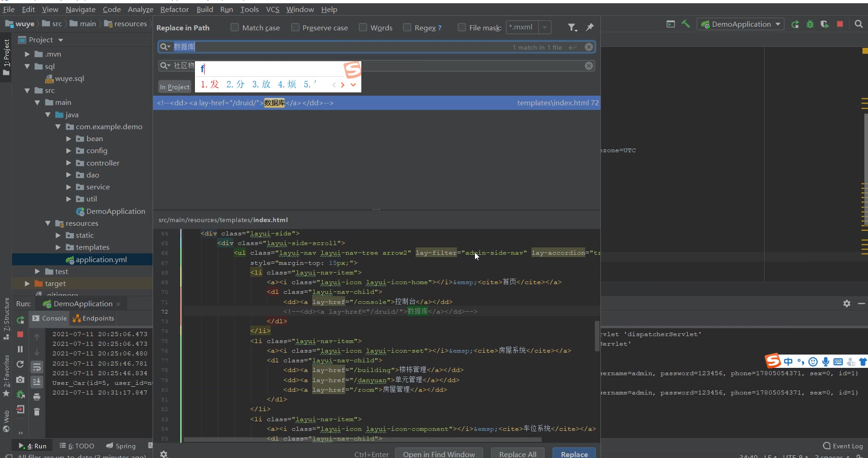Click the trash icon in Run console

[x=37, y=412]
